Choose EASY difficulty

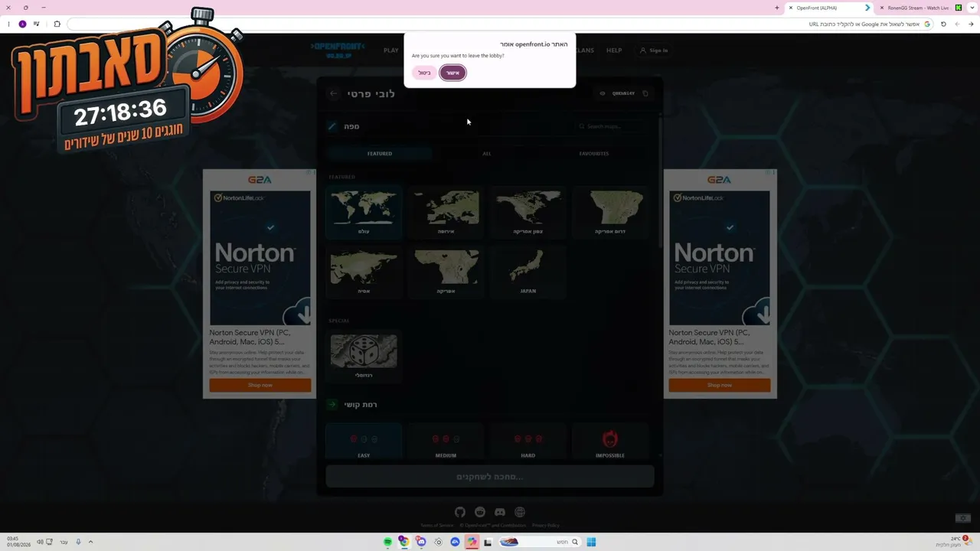click(364, 442)
